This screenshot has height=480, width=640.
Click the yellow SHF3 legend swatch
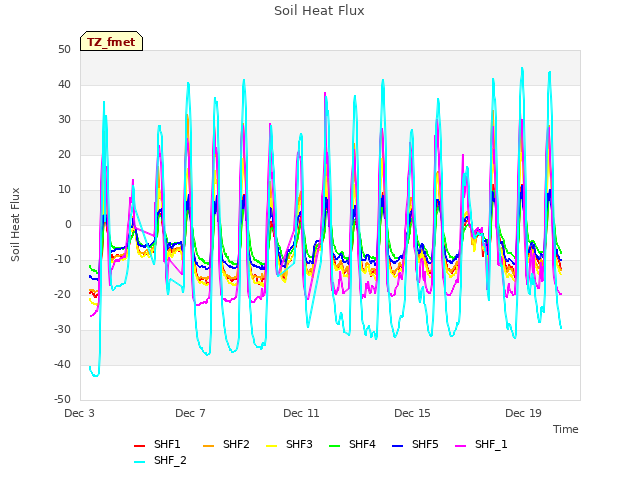pyautogui.click(x=271, y=446)
